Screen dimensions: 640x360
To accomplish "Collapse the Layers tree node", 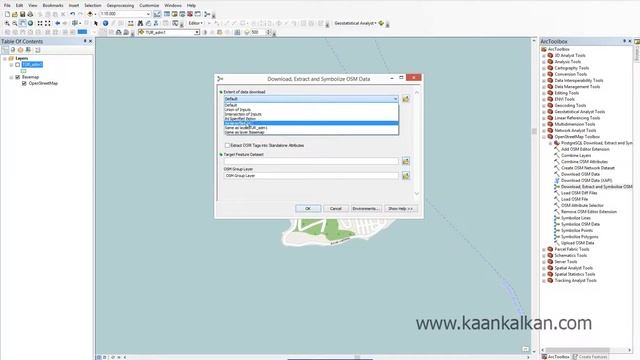I will [5, 58].
